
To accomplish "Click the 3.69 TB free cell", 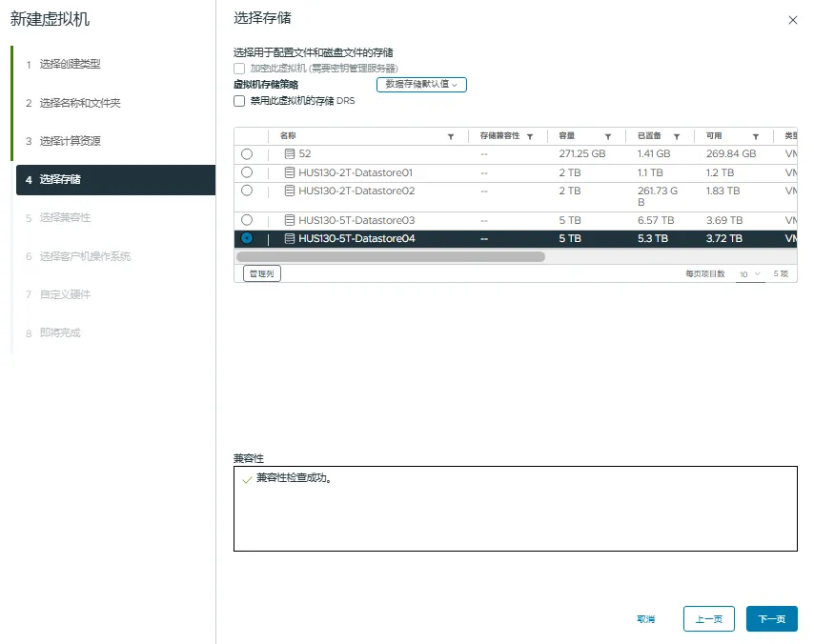I will (724, 220).
